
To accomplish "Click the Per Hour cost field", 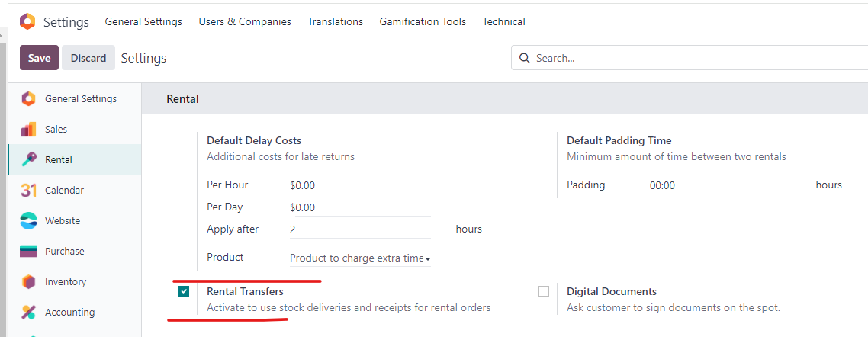I will click(x=360, y=186).
